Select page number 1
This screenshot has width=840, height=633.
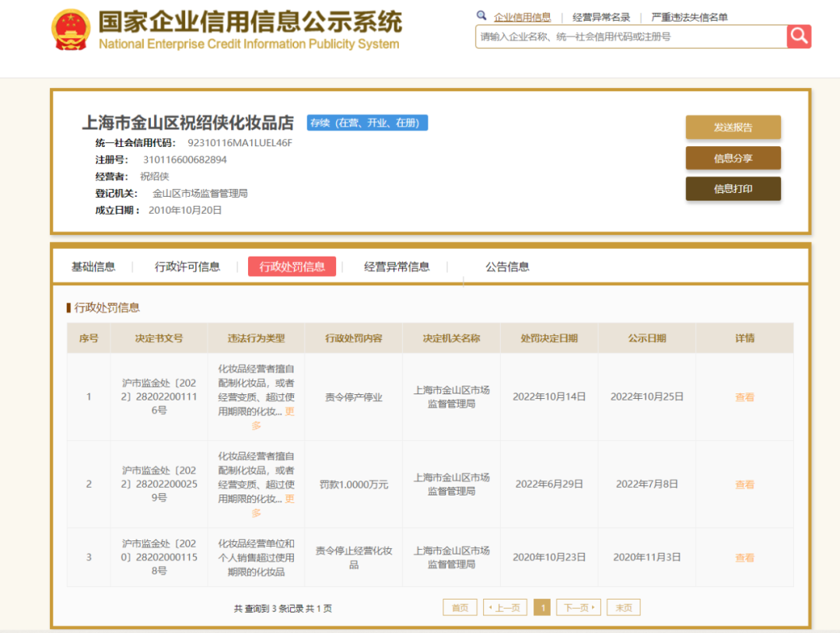pos(542,607)
